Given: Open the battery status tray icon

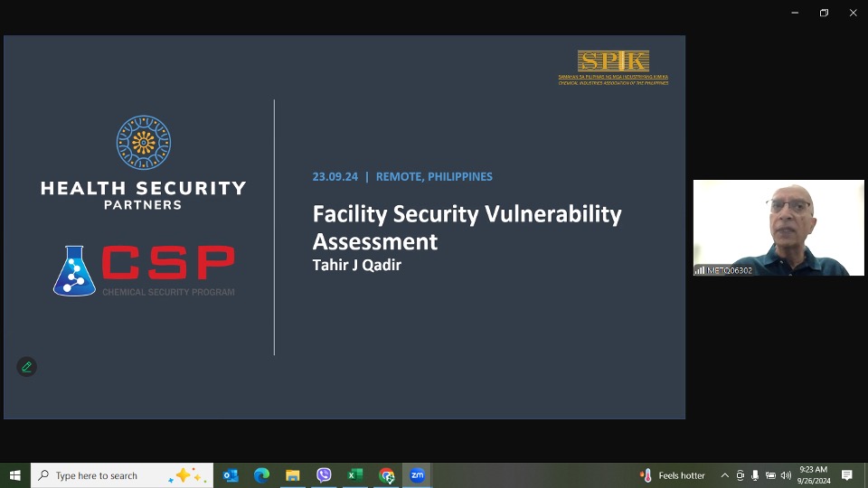Looking at the screenshot, I should tap(770, 475).
